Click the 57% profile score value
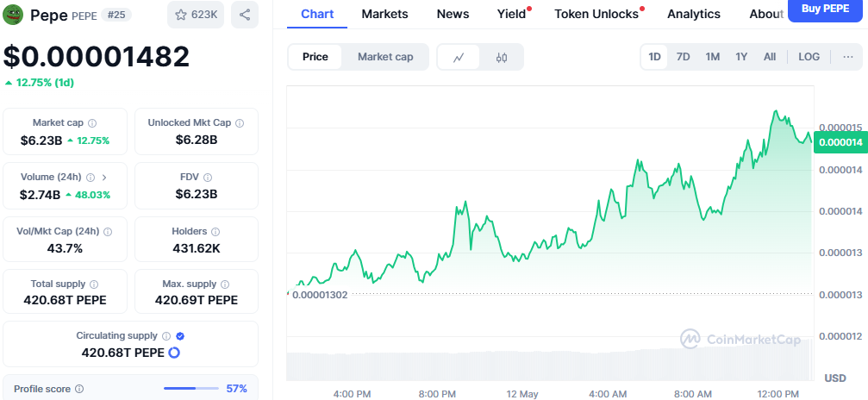The image size is (868, 400). (x=237, y=389)
